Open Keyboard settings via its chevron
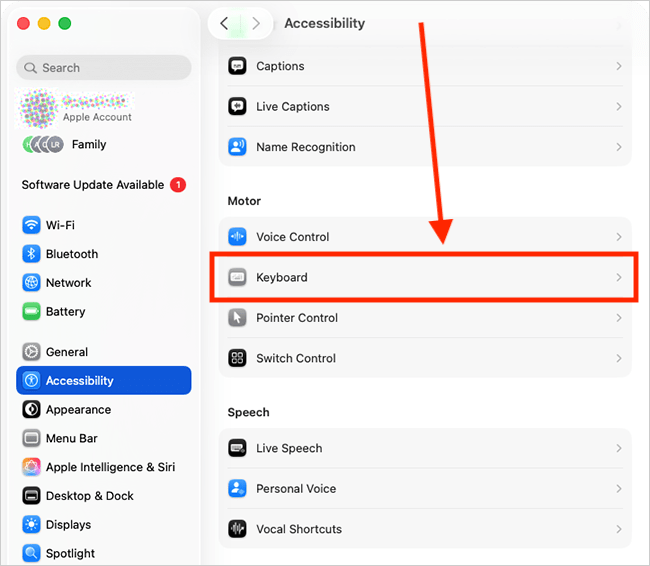650x566 pixels. (619, 277)
